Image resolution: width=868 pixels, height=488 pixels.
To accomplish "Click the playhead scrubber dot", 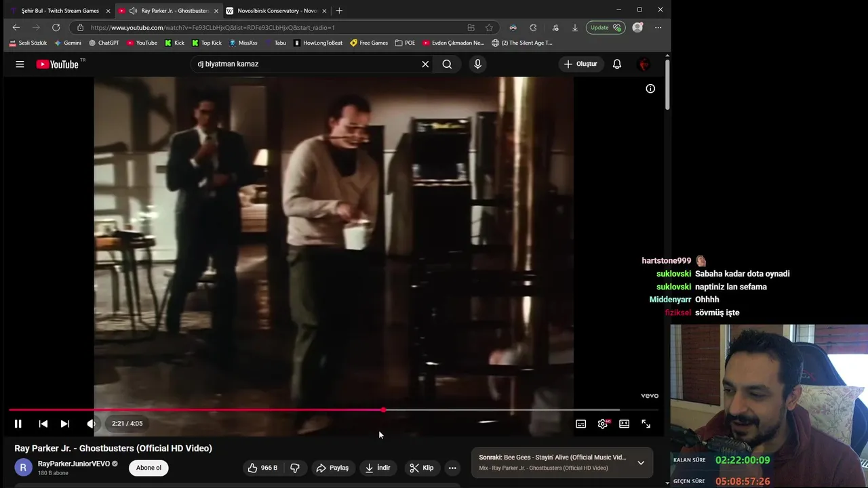I will click(x=384, y=410).
